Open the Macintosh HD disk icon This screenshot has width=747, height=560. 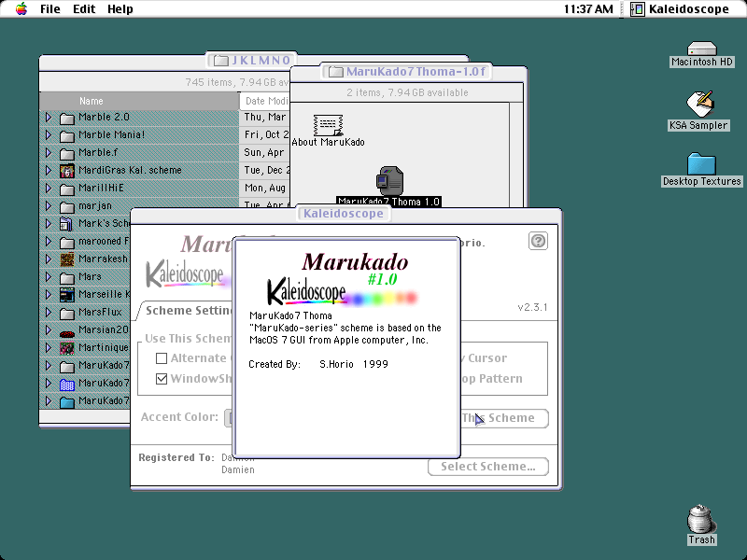pos(702,49)
